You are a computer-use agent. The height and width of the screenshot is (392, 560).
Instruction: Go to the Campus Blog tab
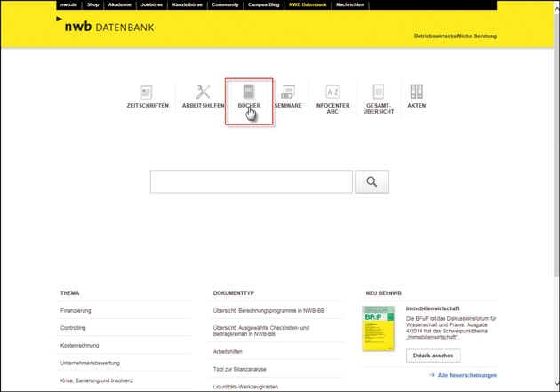pos(263,4)
